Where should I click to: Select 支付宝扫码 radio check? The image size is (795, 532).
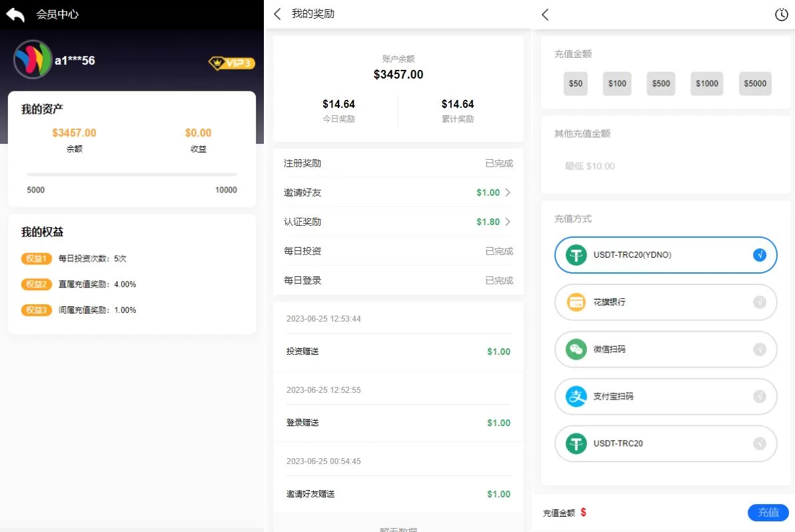coord(759,397)
